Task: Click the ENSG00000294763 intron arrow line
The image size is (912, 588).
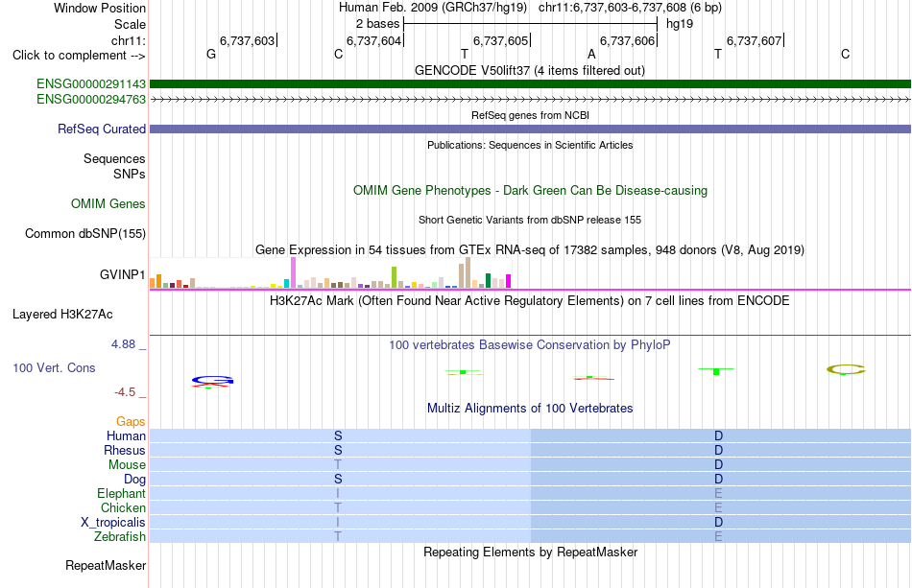Action: click(530, 100)
